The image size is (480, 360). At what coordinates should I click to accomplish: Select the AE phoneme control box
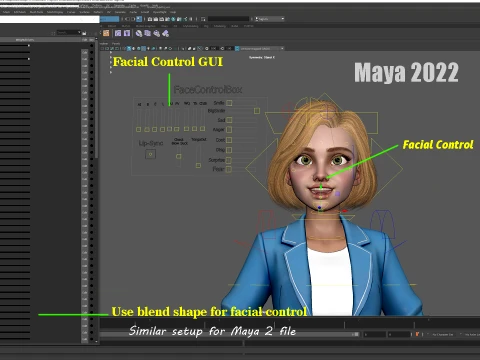pos(139,129)
